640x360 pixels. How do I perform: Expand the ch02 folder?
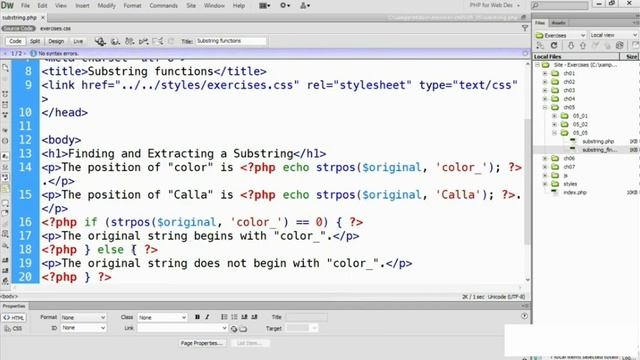click(x=545, y=82)
